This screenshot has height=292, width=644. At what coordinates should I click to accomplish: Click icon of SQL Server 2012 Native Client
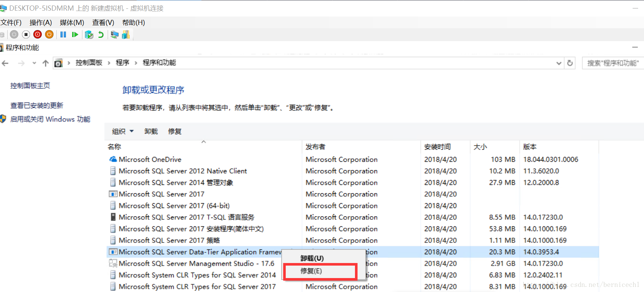coord(113,171)
